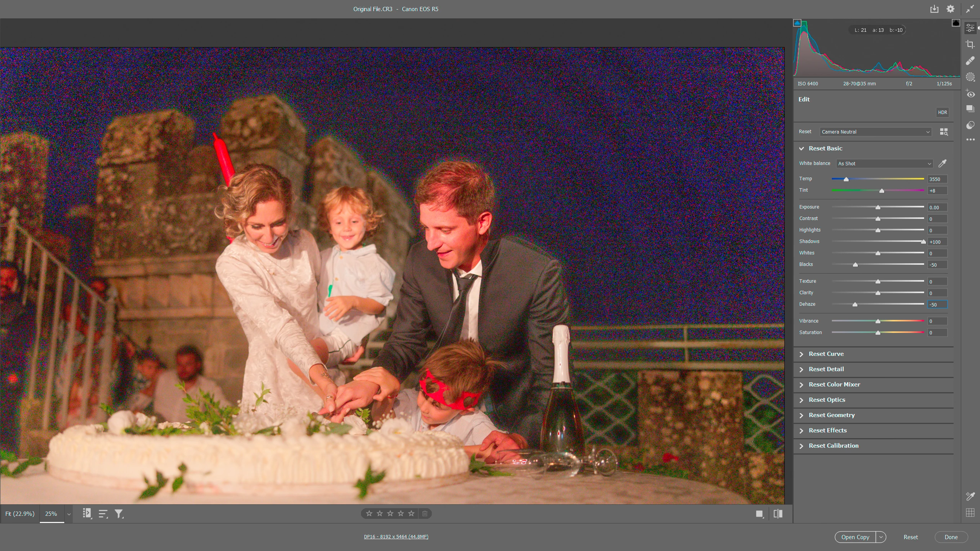Image resolution: width=980 pixels, height=551 pixels.
Task: Open the filter funnel icon
Action: click(119, 514)
